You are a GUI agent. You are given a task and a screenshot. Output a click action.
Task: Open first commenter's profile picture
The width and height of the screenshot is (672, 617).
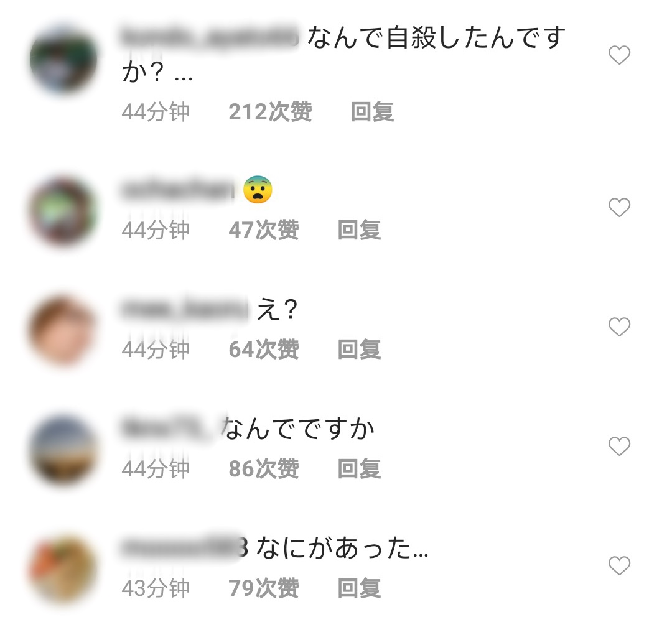(x=63, y=58)
